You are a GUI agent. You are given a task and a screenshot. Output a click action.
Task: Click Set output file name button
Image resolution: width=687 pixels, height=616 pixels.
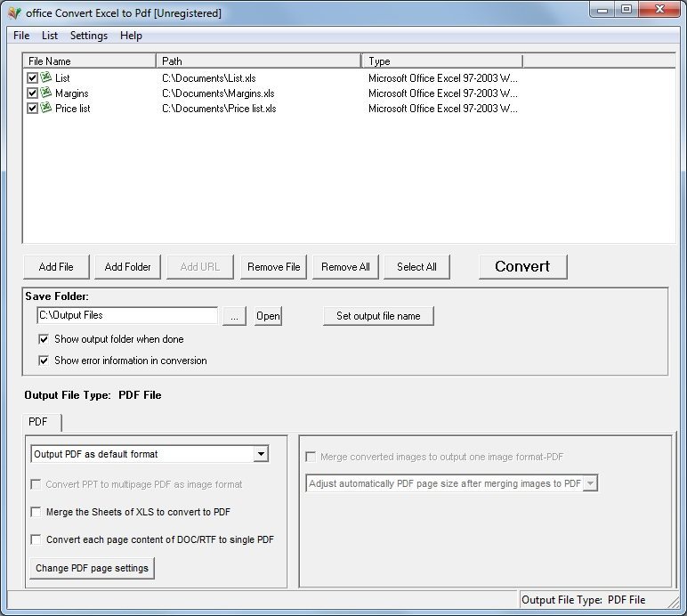pos(378,316)
